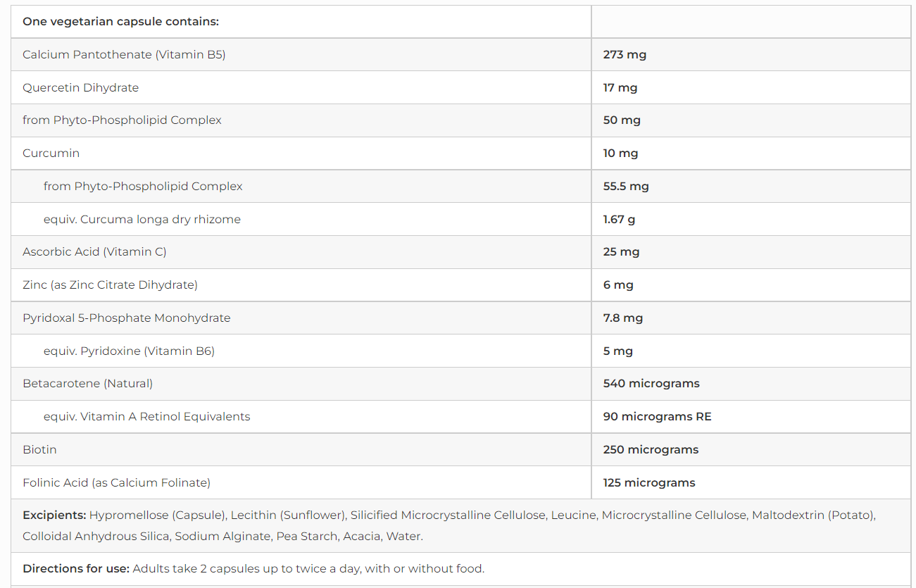916x588 pixels.
Task: Select the 1.67 g amount
Action: pos(619,219)
